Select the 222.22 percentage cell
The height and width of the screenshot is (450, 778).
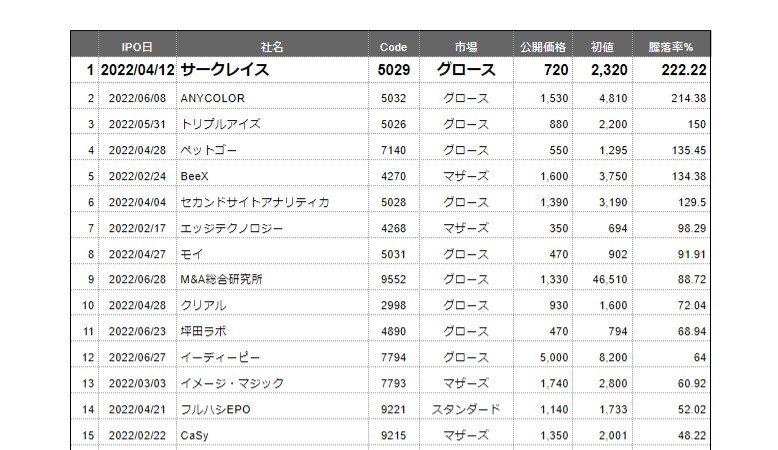671,70
